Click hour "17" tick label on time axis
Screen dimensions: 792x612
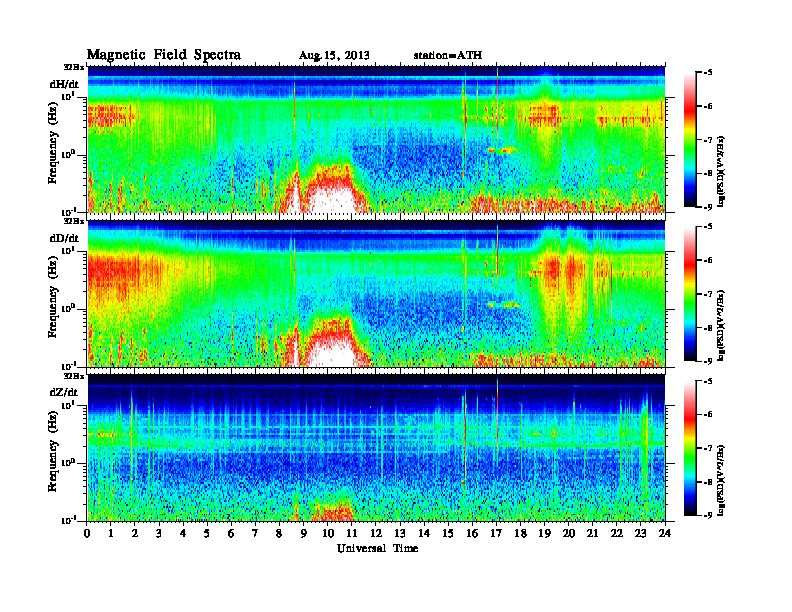pyautogui.click(x=496, y=533)
